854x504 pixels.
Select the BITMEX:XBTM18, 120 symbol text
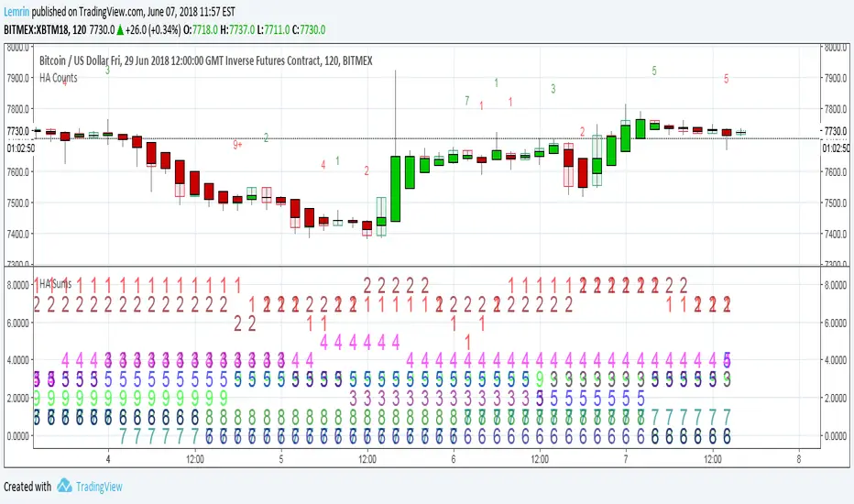[45, 30]
